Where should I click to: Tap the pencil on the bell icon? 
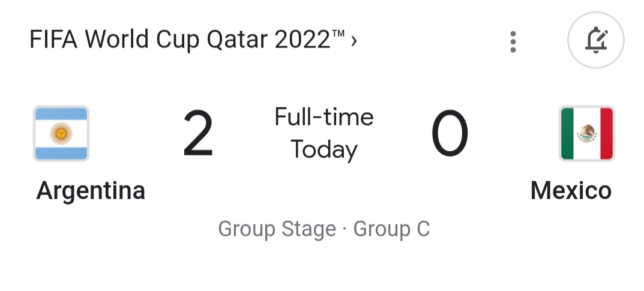[602, 36]
